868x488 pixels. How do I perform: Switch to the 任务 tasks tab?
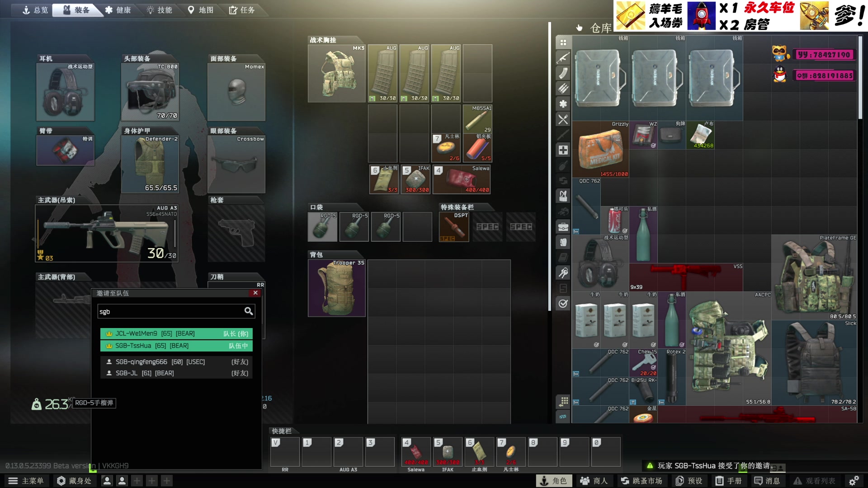[242, 10]
